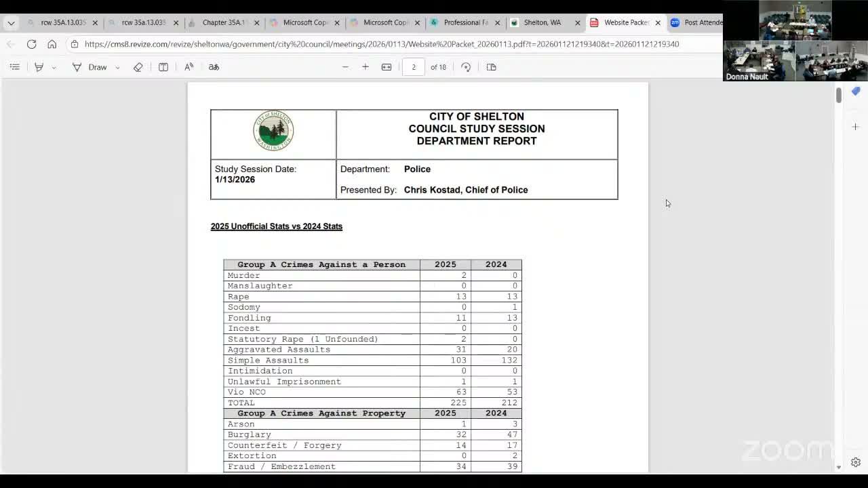Click the address bar with revize.com URL
The height and width of the screenshot is (488, 868).
pos(382,44)
